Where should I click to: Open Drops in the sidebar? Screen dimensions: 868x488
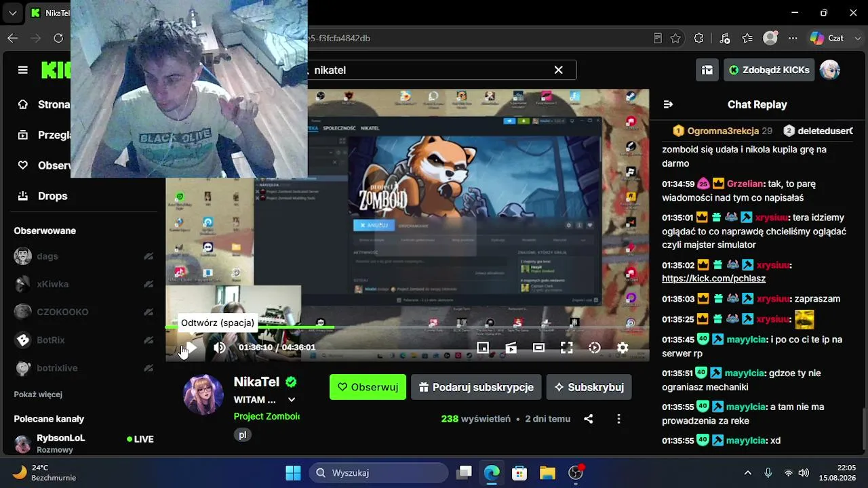click(43, 196)
